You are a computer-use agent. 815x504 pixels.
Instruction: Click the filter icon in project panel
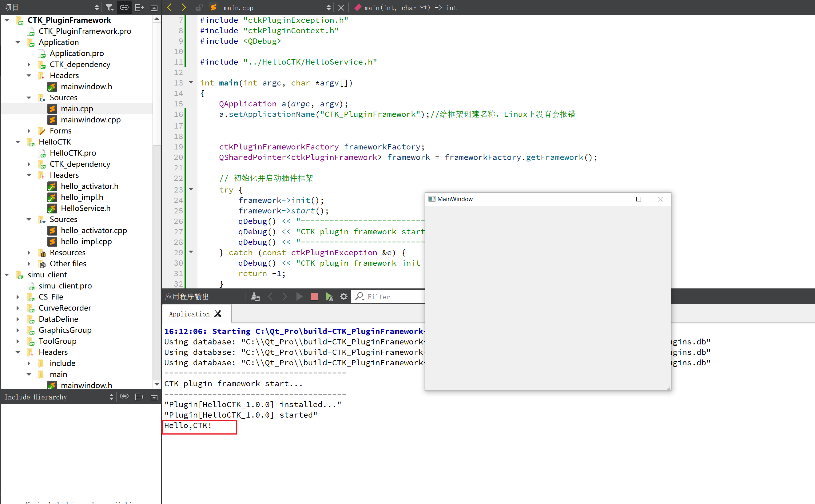(x=111, y=8)
